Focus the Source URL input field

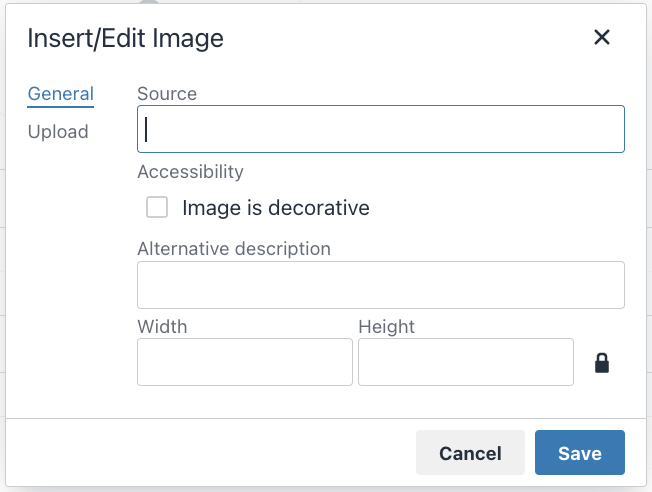[380, 129]
